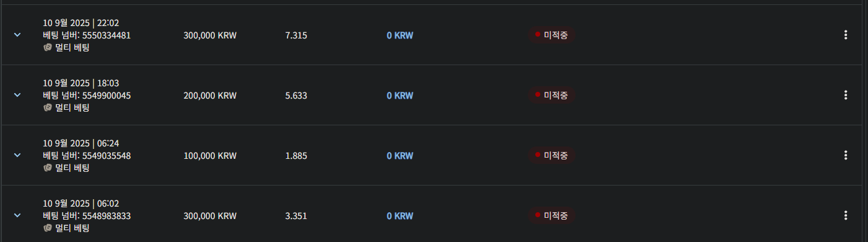Expand the 18:03 bet row chevron
This screenshot has width=868, height=242.
click(x=17, y=95)
